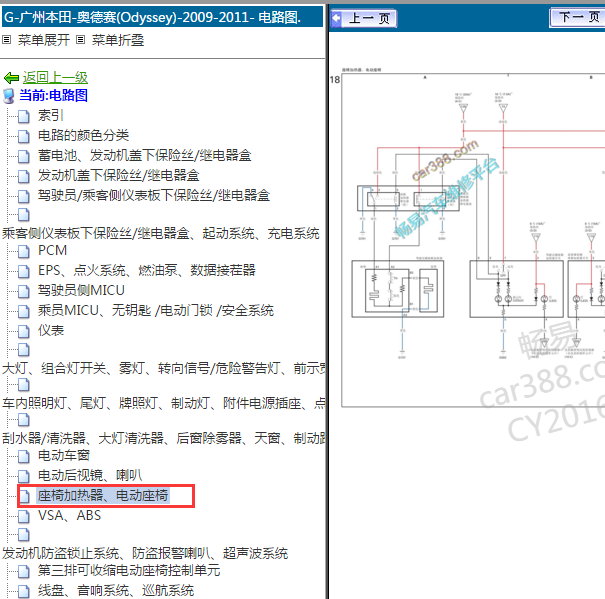Screen dimensions: 605x599
Task: Open 蓄电池、发动机盖下保险丝/继电器盒 entry
Action: 145,155
